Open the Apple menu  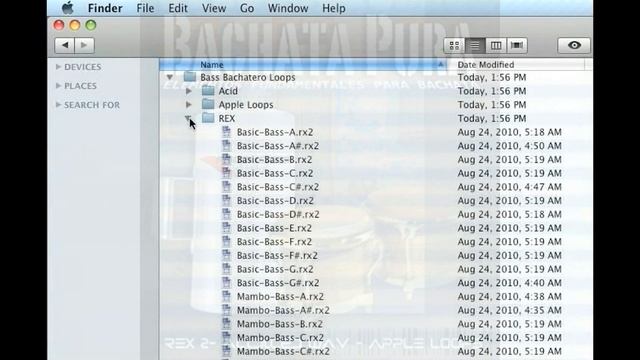click(x=68, y=8)
